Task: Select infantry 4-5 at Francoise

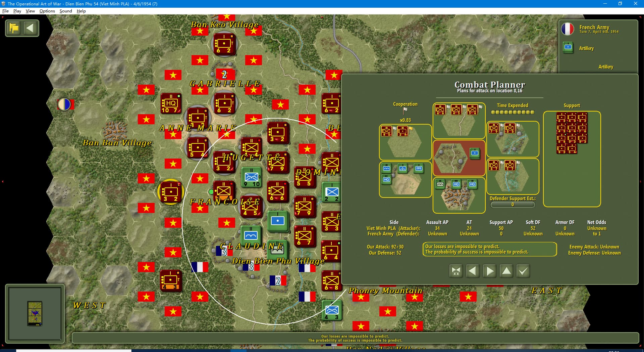Action: click(x=251, y=207)
